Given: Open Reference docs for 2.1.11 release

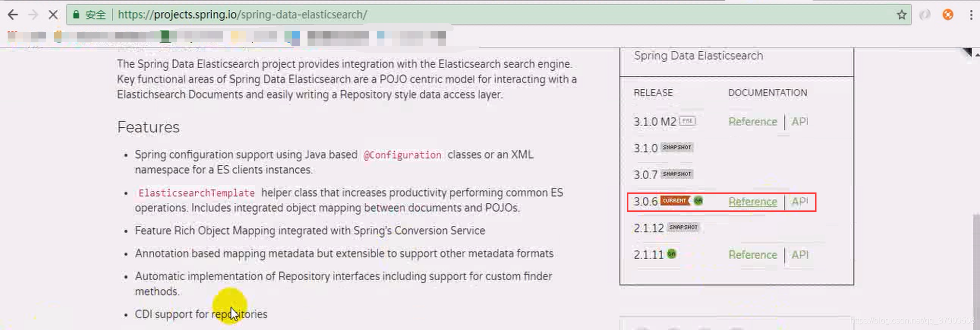Looking at the screenshot, I should click(752, 255).
